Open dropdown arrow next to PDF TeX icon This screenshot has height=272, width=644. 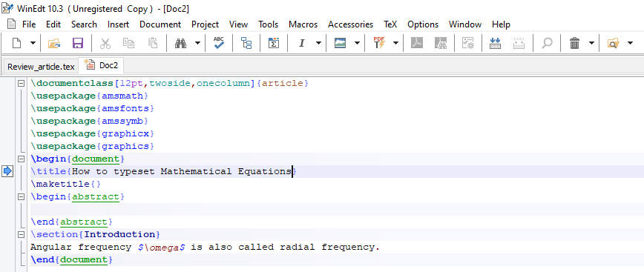(x=395, y=43)
